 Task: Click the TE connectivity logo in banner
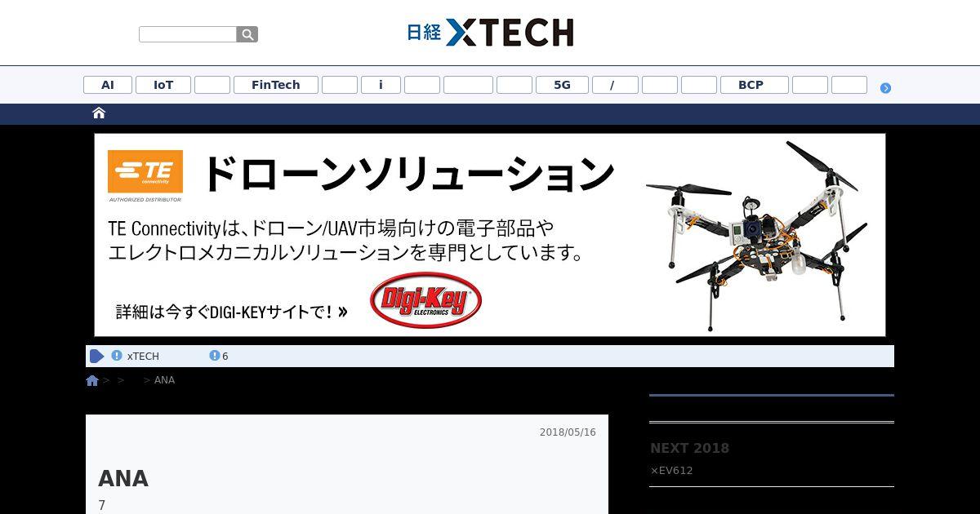(x=145, y=171)
